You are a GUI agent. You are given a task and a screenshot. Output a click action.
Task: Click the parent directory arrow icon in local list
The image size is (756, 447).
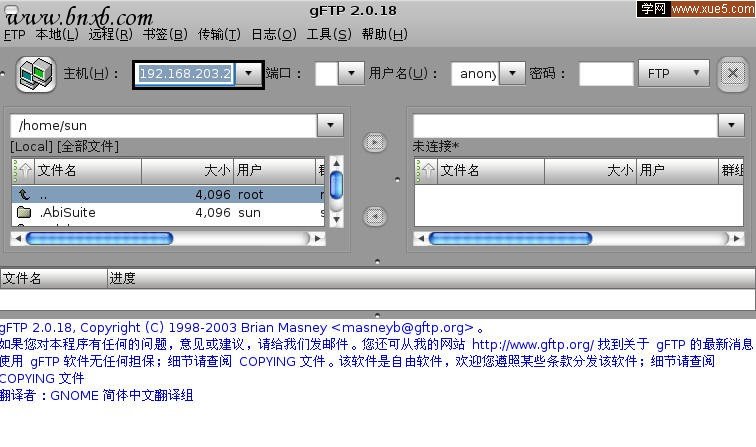click(x=24, y=194)
